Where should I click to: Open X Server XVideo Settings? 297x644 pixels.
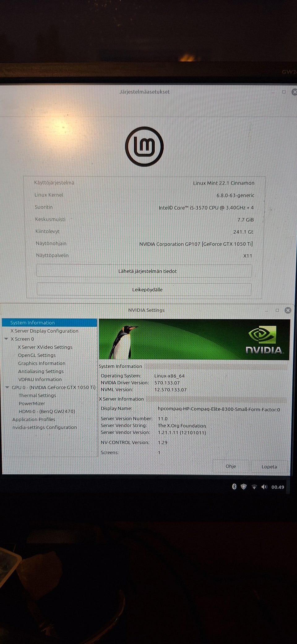click(45, 347)
